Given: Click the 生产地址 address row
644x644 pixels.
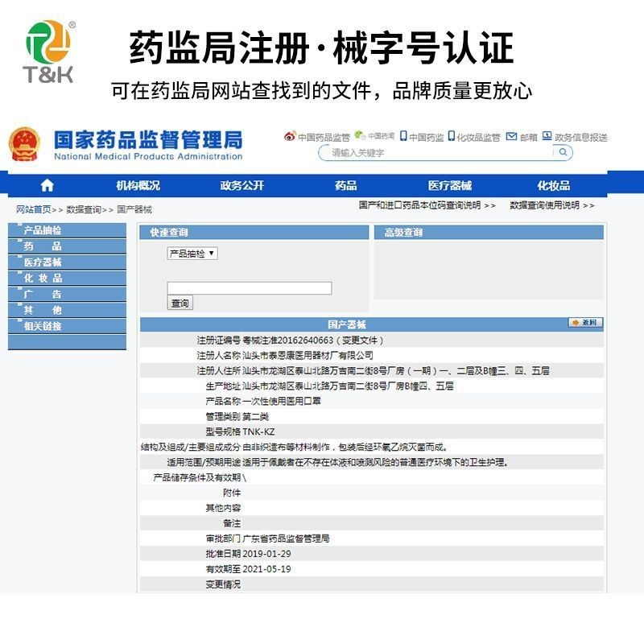Looking at the screenshot, I should pos(372,386).
